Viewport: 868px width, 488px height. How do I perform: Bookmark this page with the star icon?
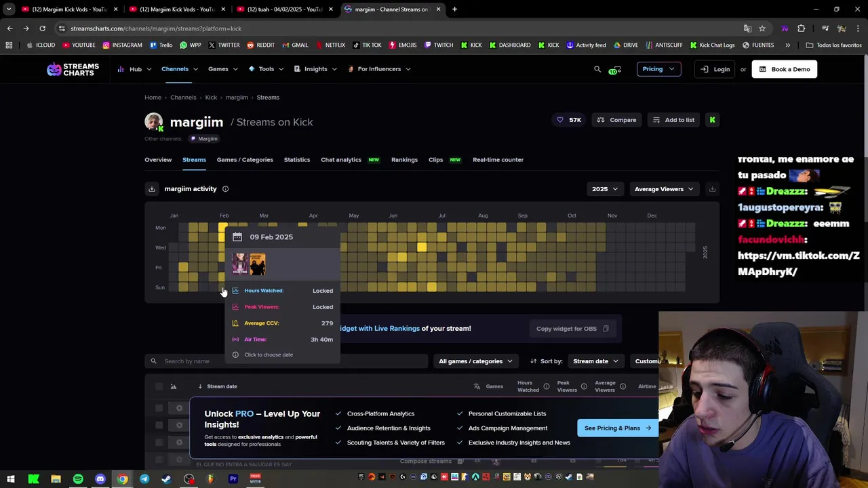[x=762, y=28]
